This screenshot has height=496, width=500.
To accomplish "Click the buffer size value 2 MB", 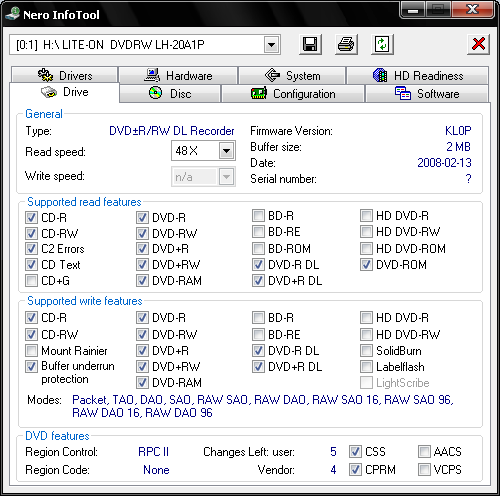I will 458,147.
